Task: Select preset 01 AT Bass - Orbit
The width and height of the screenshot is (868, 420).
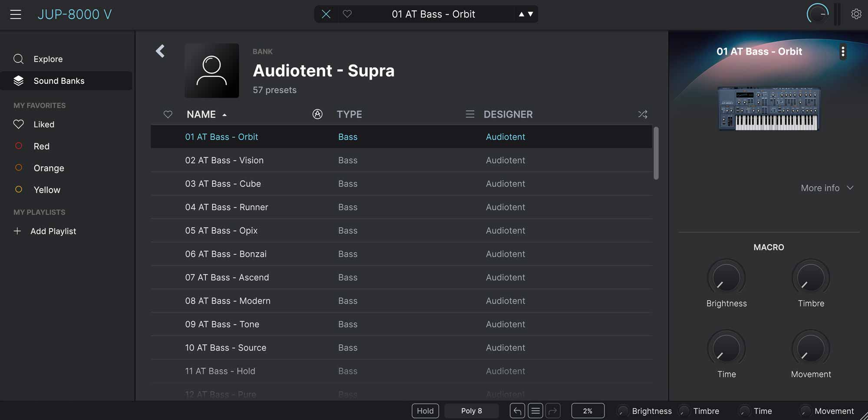Action: (x=401, y=137)
